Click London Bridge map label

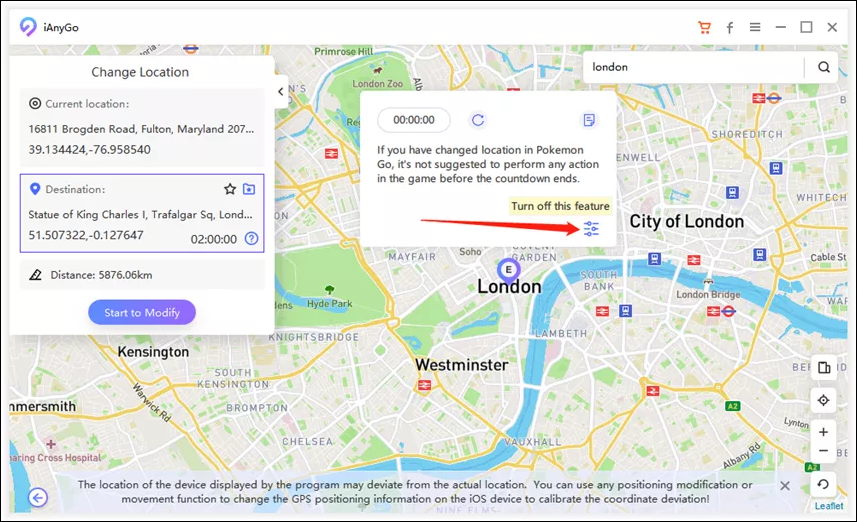[x=708, y=294]
